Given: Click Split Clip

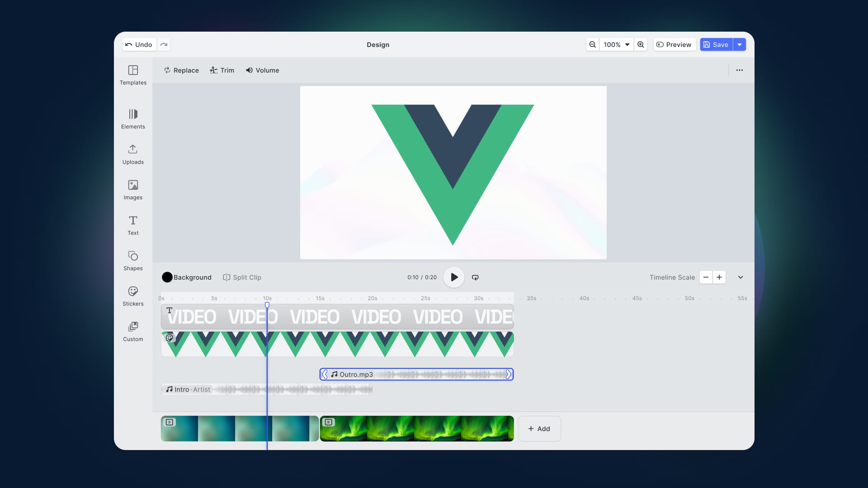Looking at the screenshot, I should click(242, 277).
